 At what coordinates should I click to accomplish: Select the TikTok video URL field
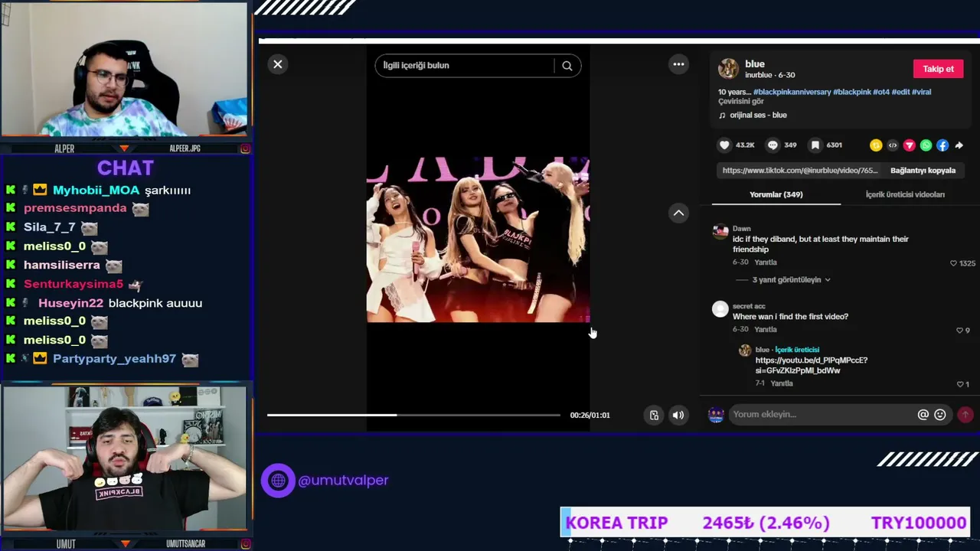(800, 171)
